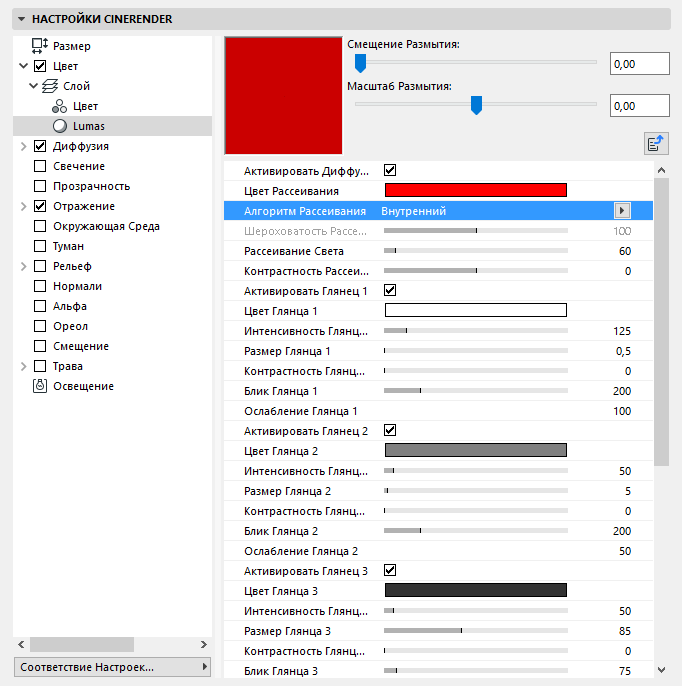Click the Ослабление Глянца 1 value 100
This screenshot has width=682, height=686.
coord(622,411)
